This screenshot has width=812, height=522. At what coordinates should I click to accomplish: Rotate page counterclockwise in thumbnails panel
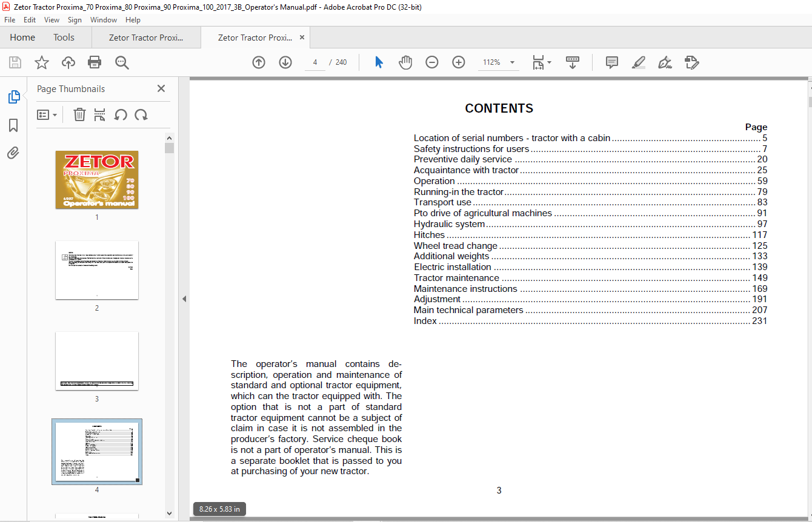click(x=121, y=114)
